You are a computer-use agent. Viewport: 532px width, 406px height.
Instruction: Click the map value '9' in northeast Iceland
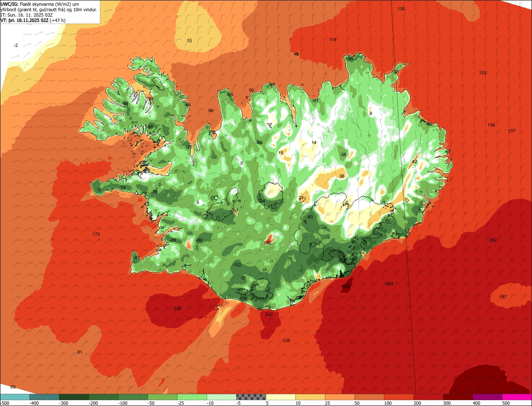click(371, 113)
